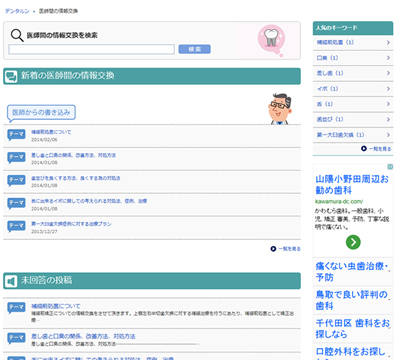Click the 2013/12/27 date text
This screenshot has width=396, height=360.
tap(44, 232)
